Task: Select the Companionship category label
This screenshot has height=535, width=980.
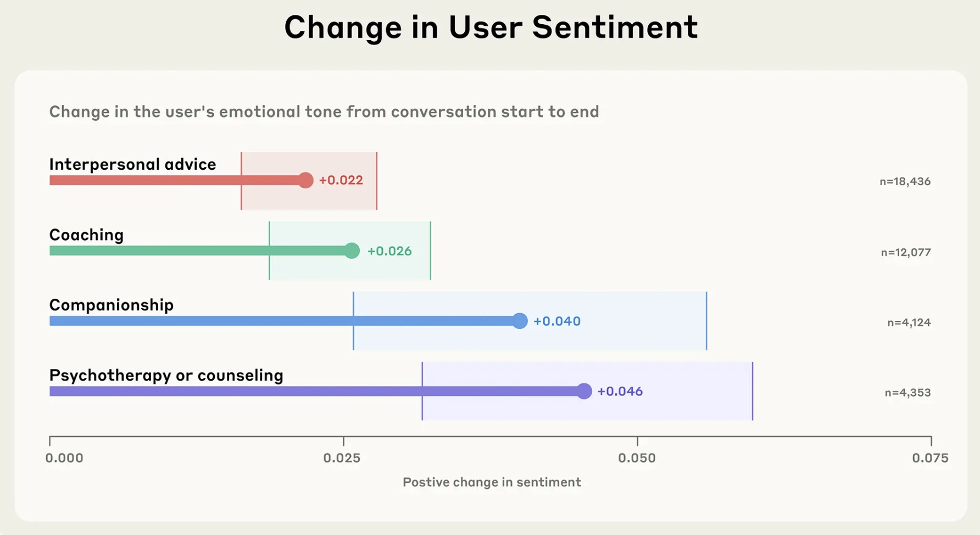Action: [112, 305]
